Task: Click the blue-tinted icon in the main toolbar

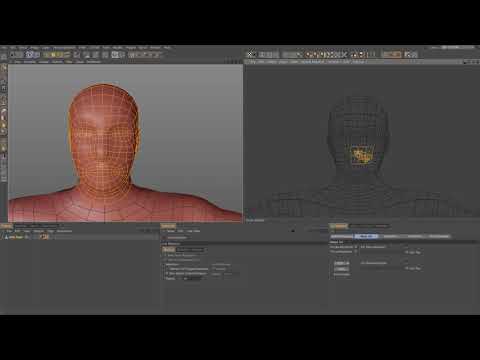Action: coord(31,54)
